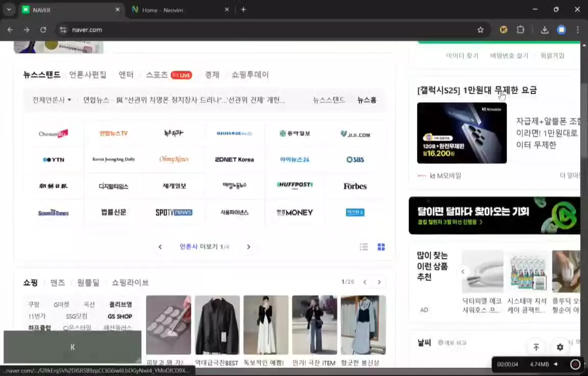Open Galaxy S25 ad image
The image size is (588, 376).
461,133
